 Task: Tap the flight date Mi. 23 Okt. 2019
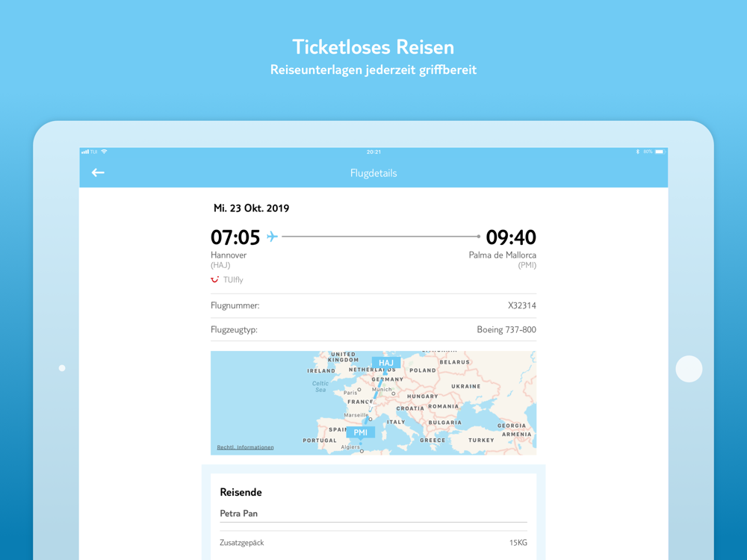pos(251,208)
